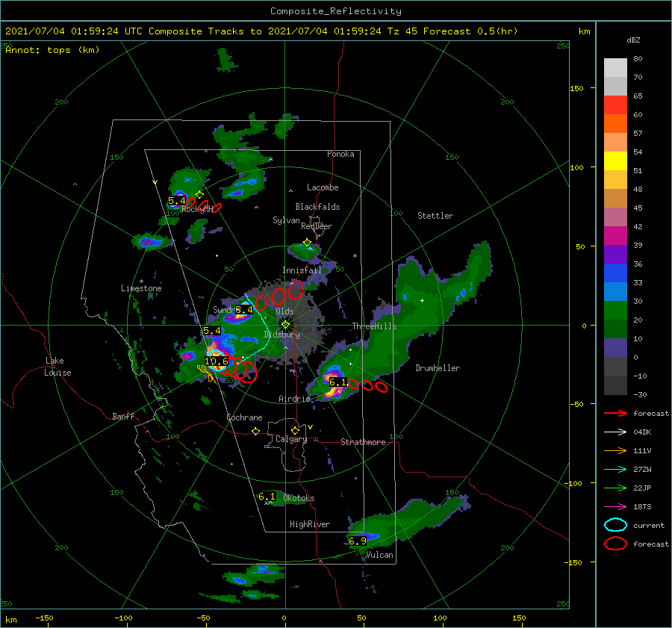Screen dimensions: 672x628
Task: Select the HighRiver label
Action: [x=310, y=524]
